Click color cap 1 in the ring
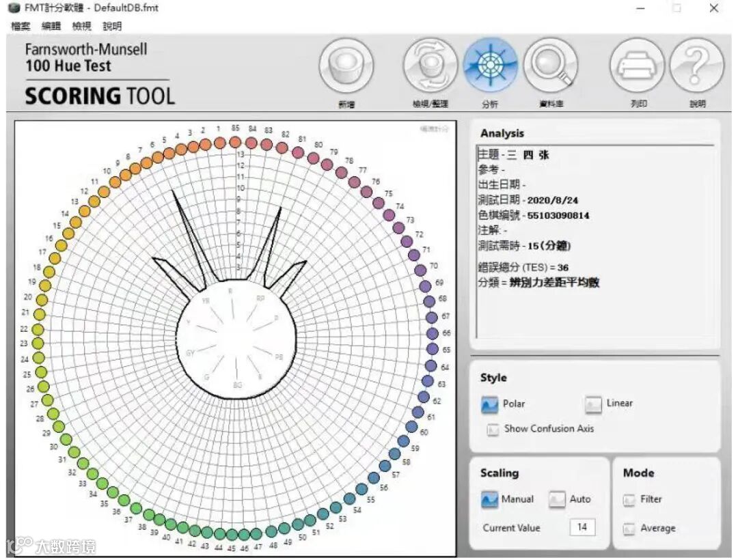Viewport: 738px width, 560px height. coord(219,143)
